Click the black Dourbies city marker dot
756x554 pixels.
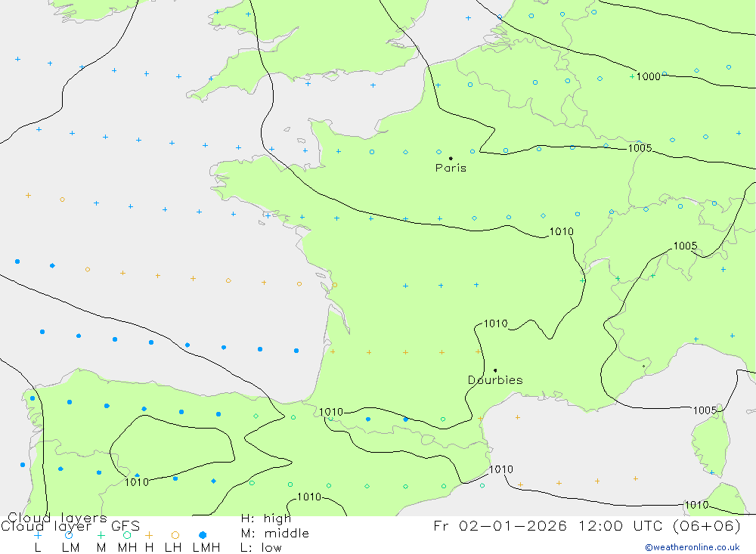pyautogui.click(x=495, y=370)
